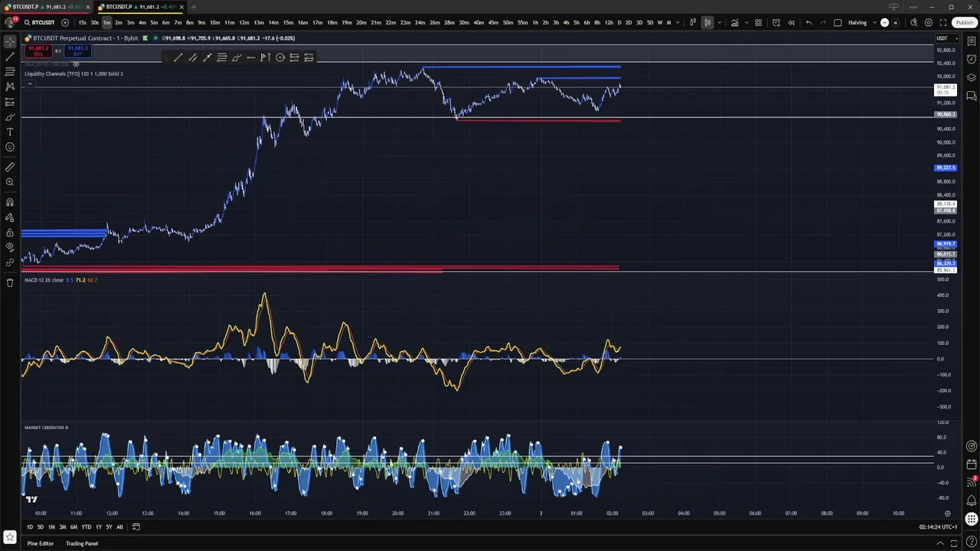Toggle lock all drawings

coord(10,232)
